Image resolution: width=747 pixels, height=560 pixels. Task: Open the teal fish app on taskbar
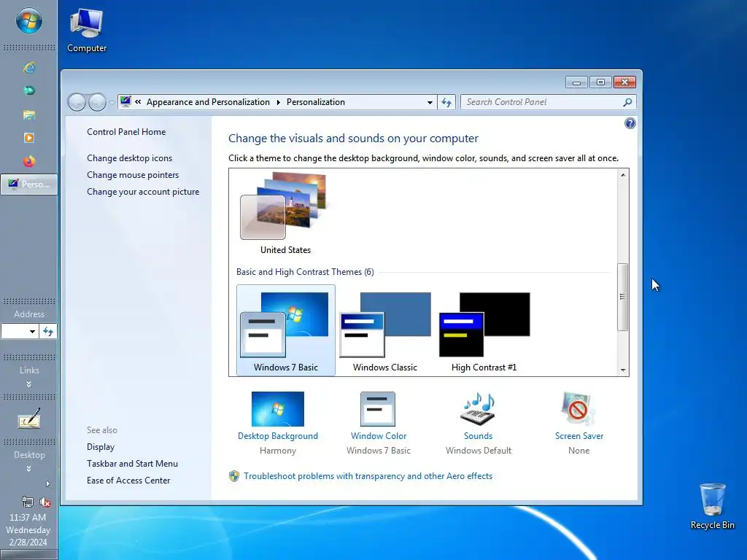(x=29, y=90)
